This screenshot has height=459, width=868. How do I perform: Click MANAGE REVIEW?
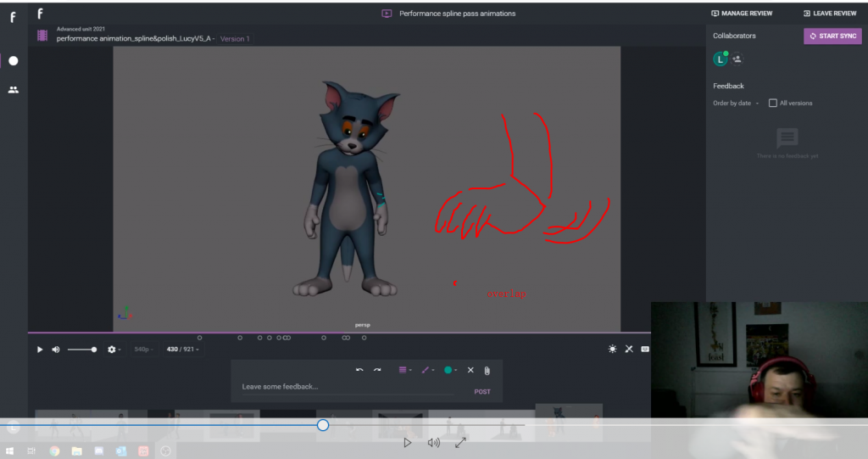tap(742, 14)
